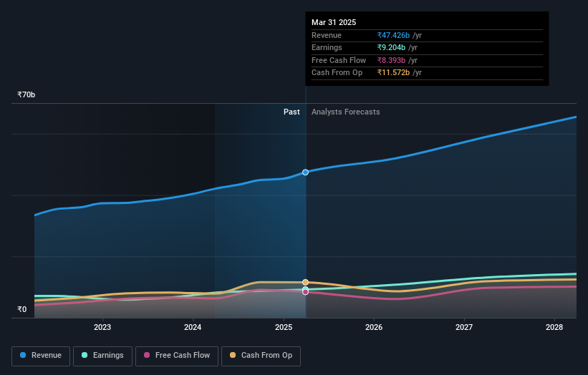Toggle the Earnings legend button
The height and width of the screenshot is (375, 588).
[102, 356]
